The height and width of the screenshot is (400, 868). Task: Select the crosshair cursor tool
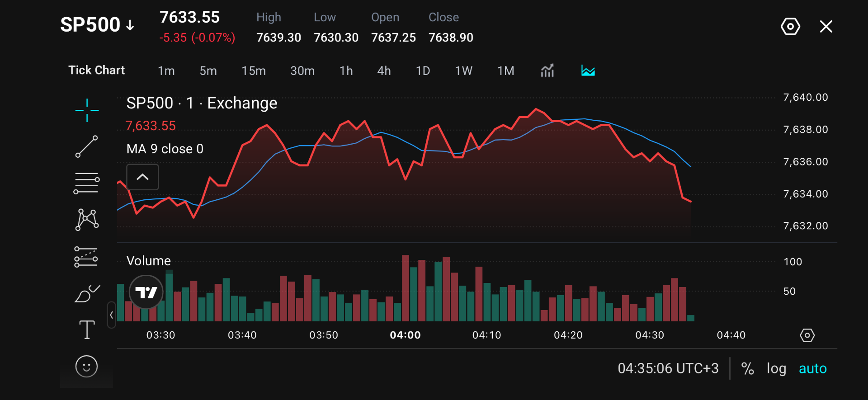pos(87,110)
